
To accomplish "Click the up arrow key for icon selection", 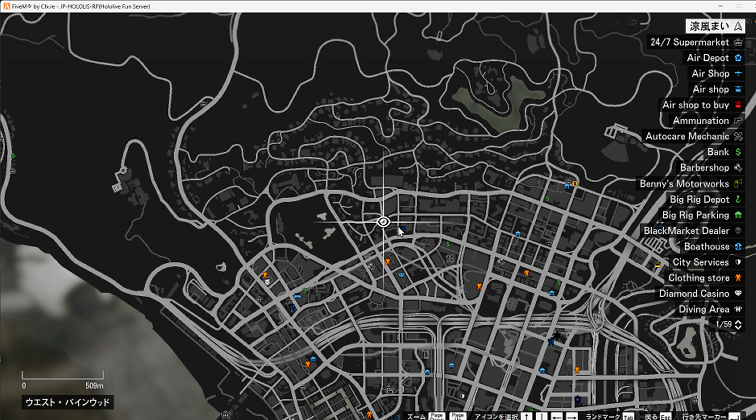I will tap(527, 417).
